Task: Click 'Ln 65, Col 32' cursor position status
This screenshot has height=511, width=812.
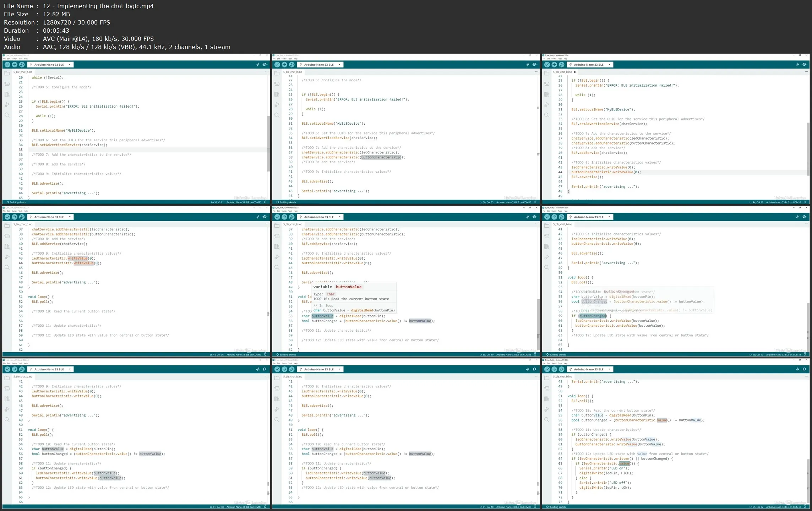Action: coord(756,507)
